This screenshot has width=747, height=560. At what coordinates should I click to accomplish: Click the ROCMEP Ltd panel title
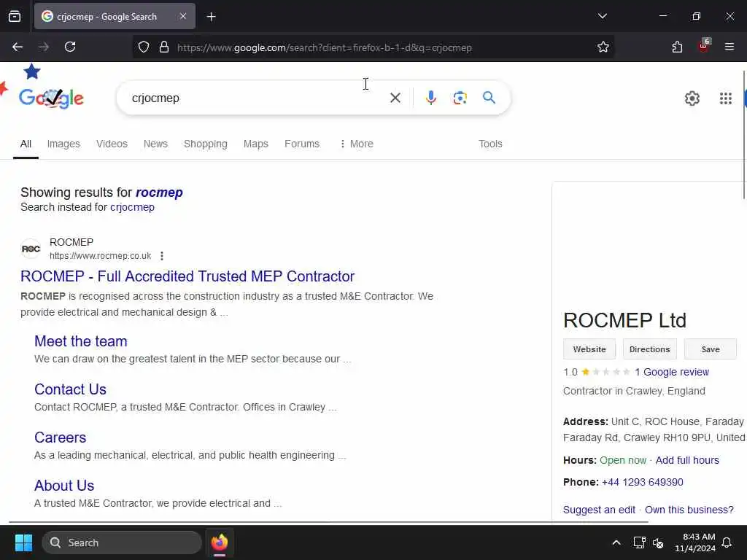624,320
